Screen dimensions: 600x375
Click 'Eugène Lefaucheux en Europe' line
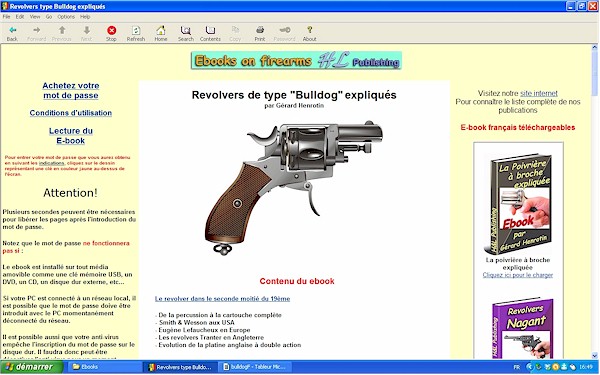pyautogui.click(x=203, y=330)
